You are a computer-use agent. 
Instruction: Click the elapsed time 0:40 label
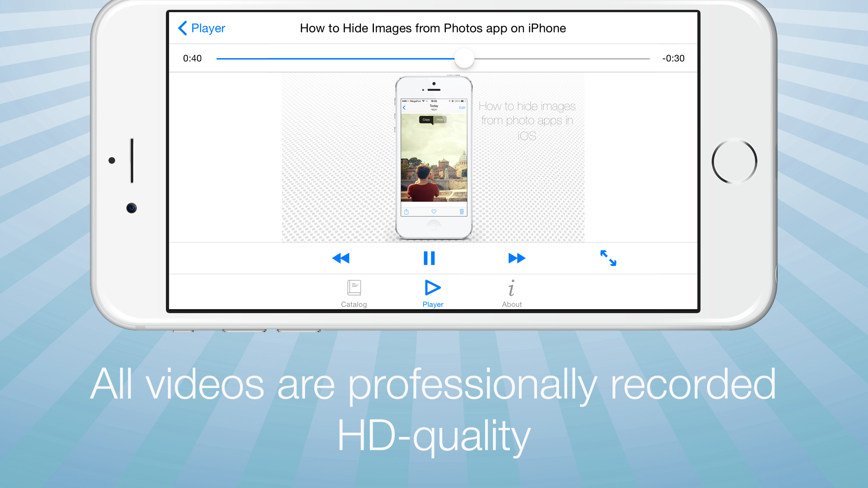coord(192,59)
